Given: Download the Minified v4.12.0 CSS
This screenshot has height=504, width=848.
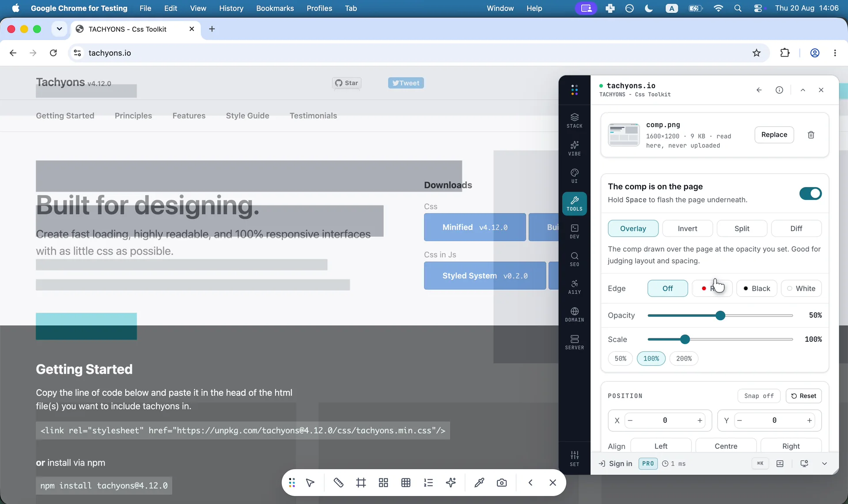Looking at the screenshot, I should (x=475, y=227).
